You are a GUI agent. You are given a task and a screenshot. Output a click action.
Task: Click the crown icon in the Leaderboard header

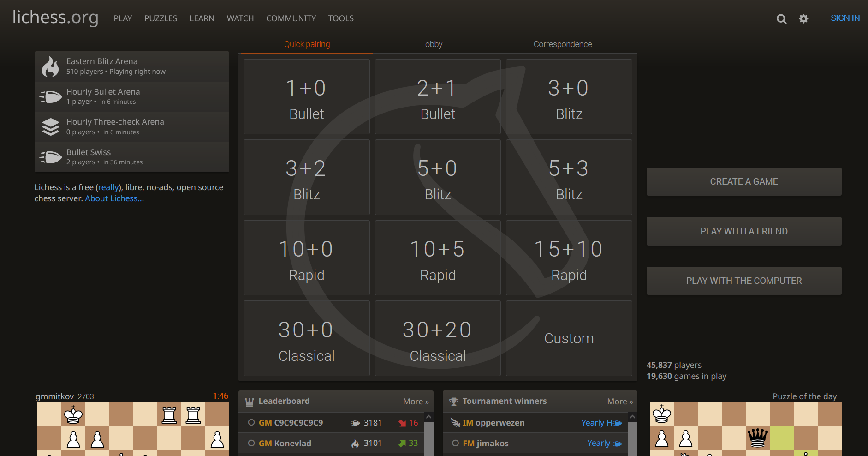(250, 401)
